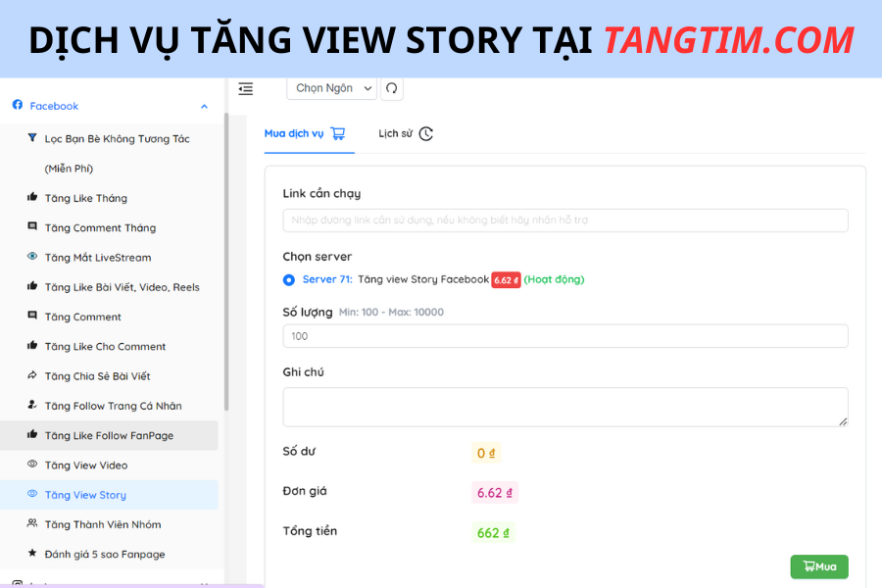Open the Tăng Mắt LiveStream service
The image size is (882, 588).
pos(98,258)
